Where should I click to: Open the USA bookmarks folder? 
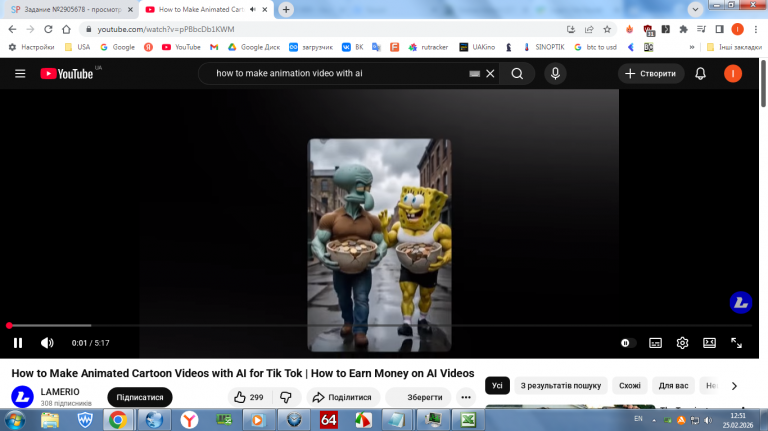[77, 47]
